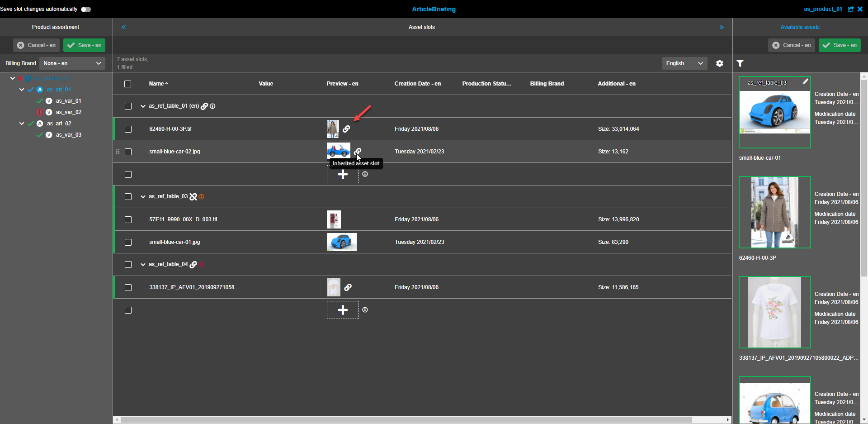Click the red X icon beside as_product_01 in tree
The image size is (868, 424).
tap(20, 78)
